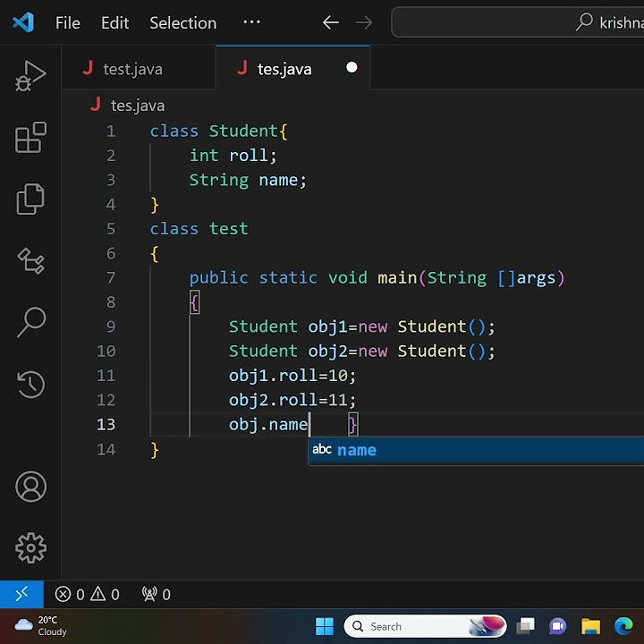Open the Explorer files view
644x644 pixels.
[x=30, y=199]
